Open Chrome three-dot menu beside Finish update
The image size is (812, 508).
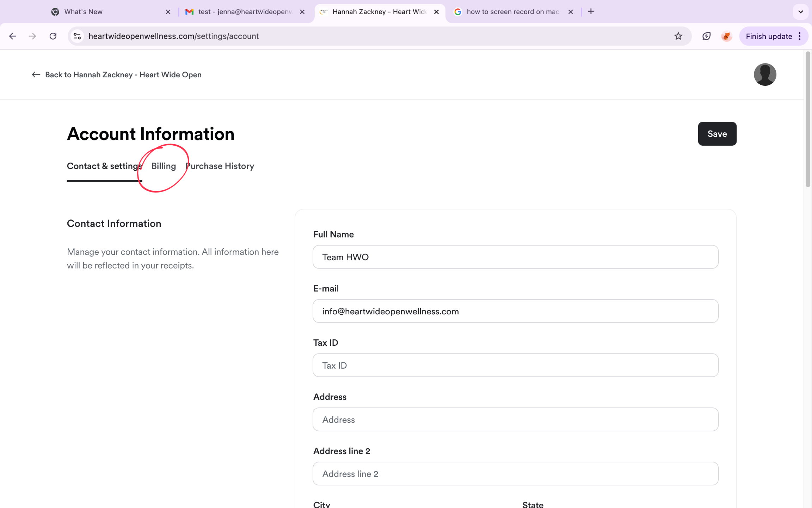tap(800, 36)
